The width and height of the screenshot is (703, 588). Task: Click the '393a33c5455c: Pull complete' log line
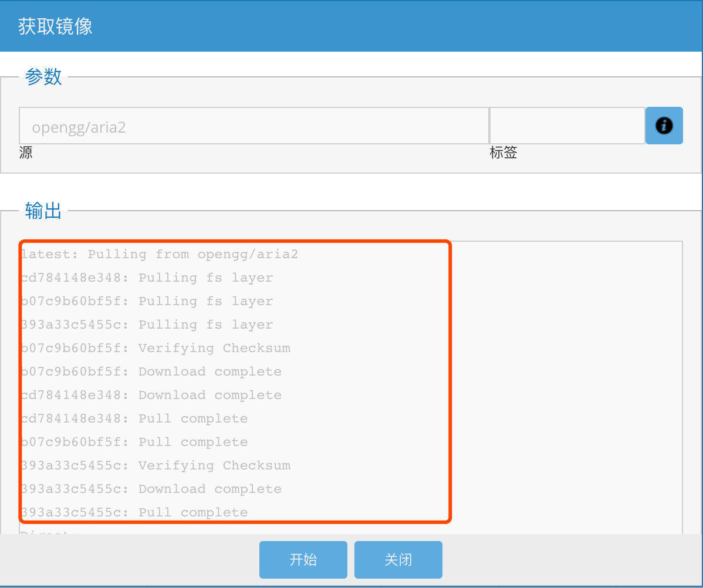(x=135, y=512)
